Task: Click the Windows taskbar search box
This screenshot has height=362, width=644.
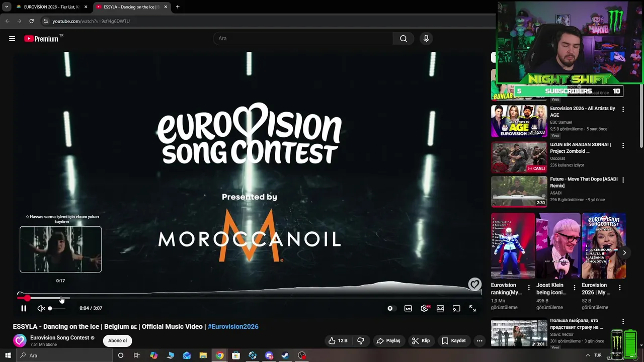Action: click(x=64, y=355)
